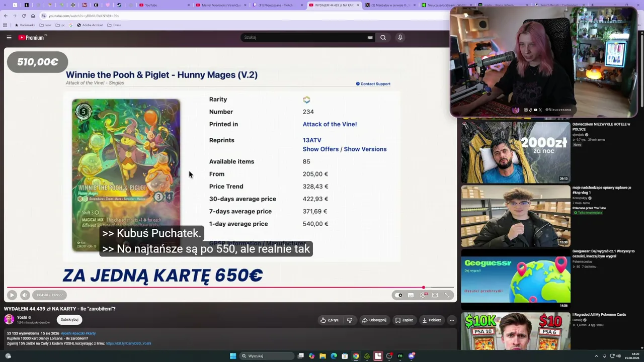Open volume control in system tray

coord(619,356)
